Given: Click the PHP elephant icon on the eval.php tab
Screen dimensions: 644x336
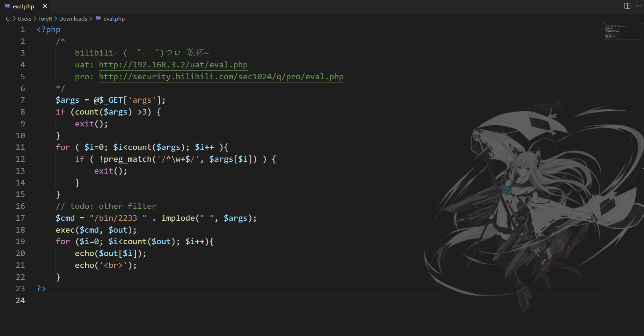Looking at the screenshot, I should pyautogui.click(x=7, y=6).
